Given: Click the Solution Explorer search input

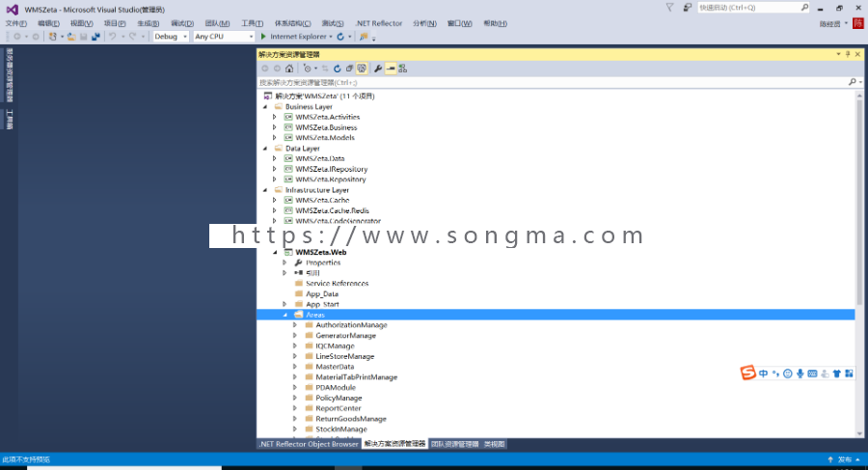Looking at the screenshot, I should [553, 82].
